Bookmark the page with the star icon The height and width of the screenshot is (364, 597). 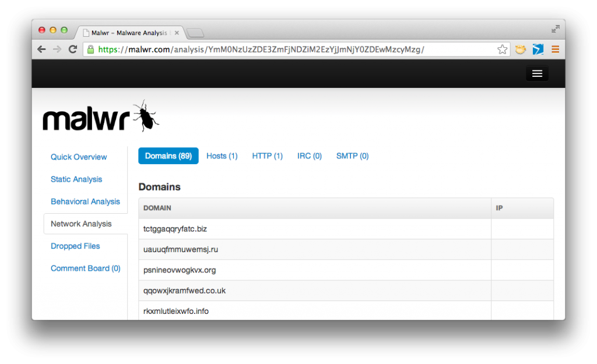502,49
